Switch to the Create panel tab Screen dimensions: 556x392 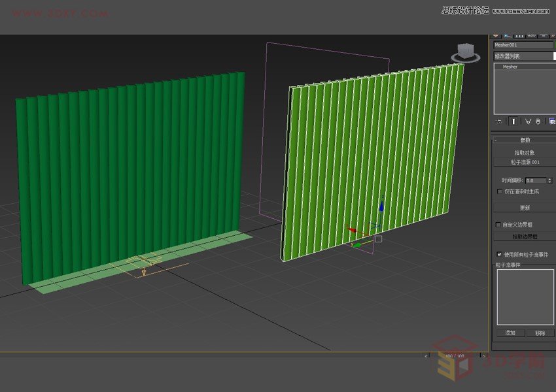point(496,36)
